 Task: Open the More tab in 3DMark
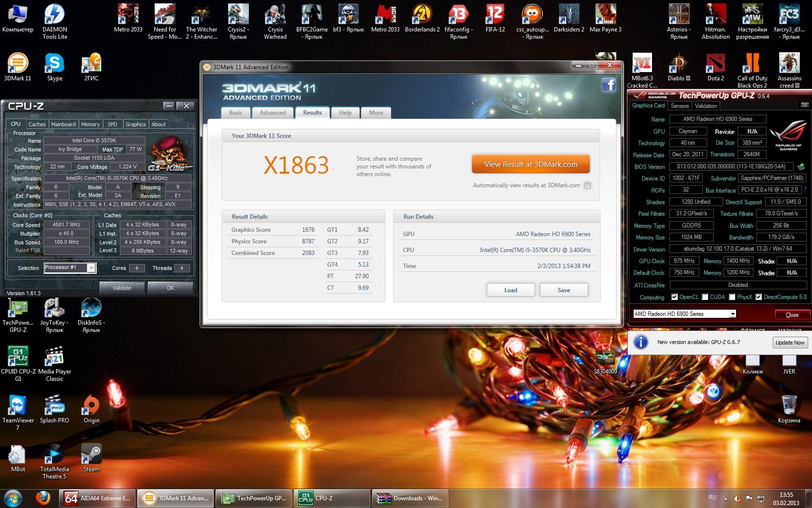376,113
